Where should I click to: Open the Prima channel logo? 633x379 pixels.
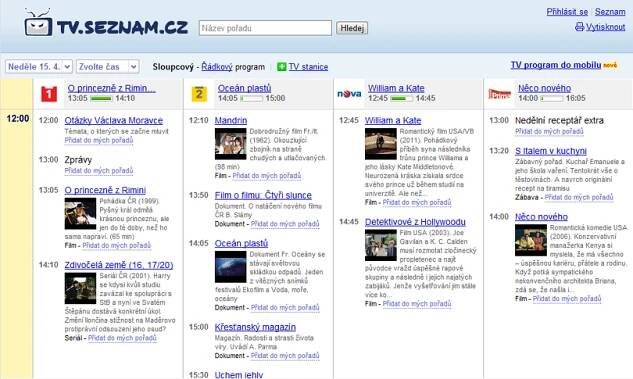(499, 94)
